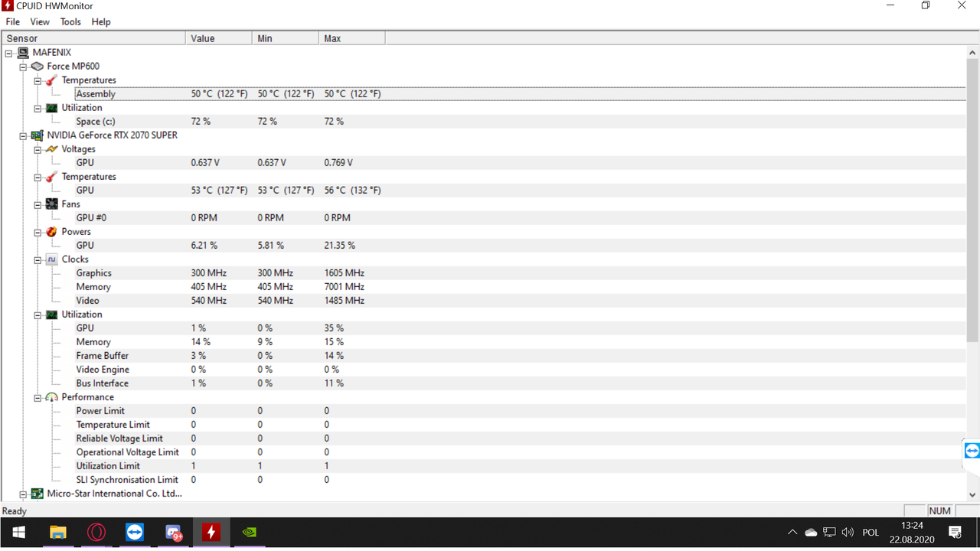The width and height of the screenshot is (980, 551).
Task: Open the File menu
Action: point(12,22)
